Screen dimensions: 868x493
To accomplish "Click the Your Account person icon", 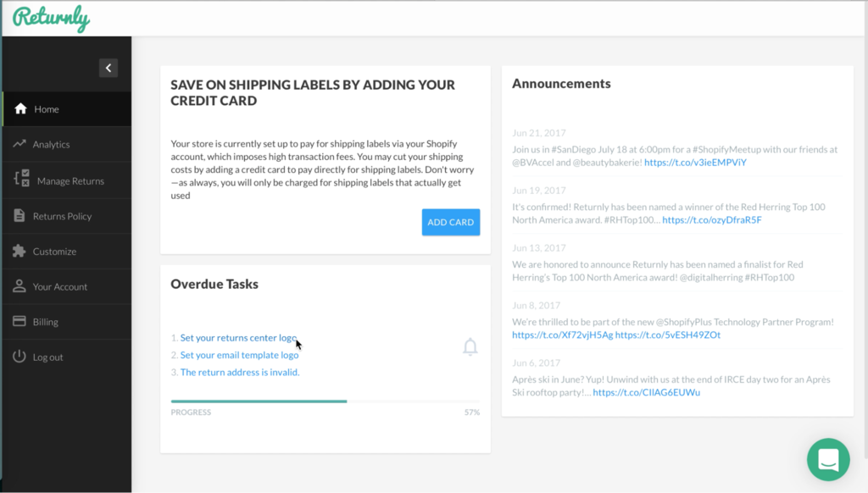I will point(19,285).
